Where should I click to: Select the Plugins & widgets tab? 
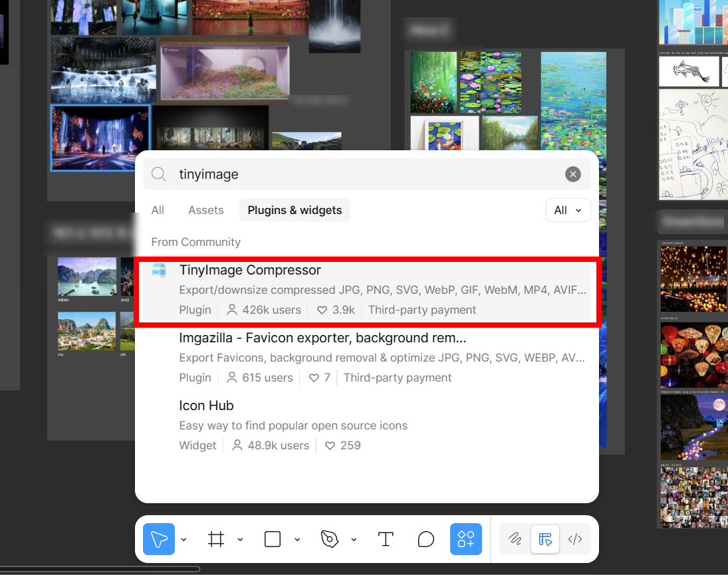point(295,210)
